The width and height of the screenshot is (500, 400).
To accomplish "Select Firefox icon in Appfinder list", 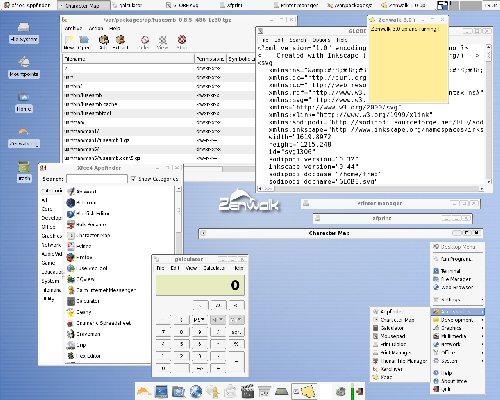I will pos(71,257).
